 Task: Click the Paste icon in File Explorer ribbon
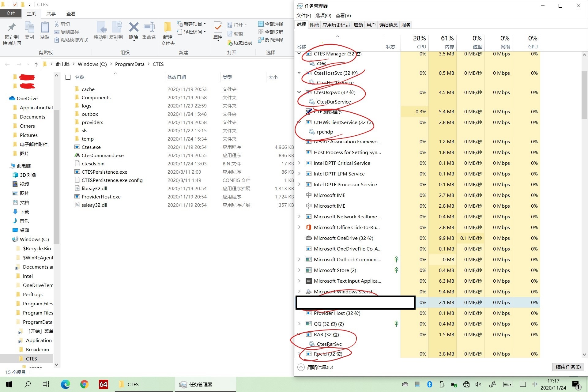coord(45,28)
